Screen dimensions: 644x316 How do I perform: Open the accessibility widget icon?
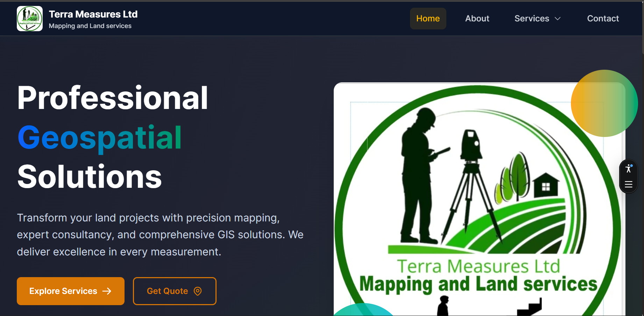(629, 169)
